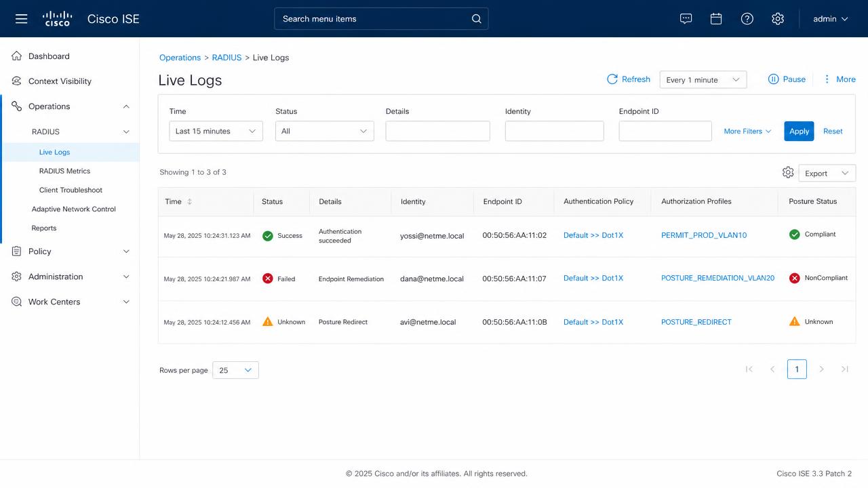Open the refresh interval dropdown
The width and height of the screenshot is (868, 488).
tap(703, 80)
